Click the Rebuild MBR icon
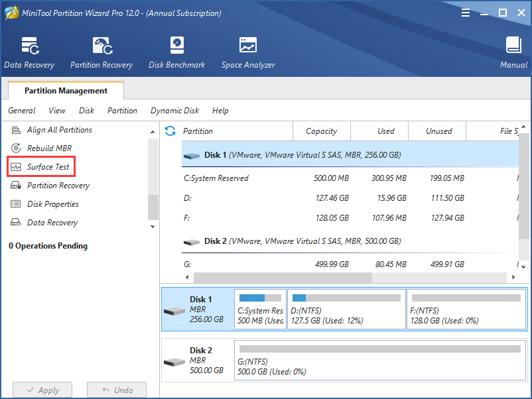The image size is (532, 399). point(16,148)
